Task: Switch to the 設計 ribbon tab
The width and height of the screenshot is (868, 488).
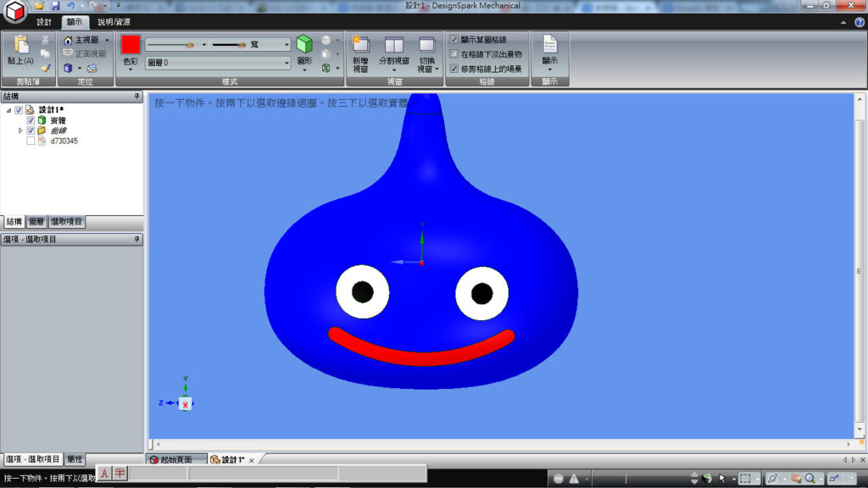Action: tap(44, 22)
